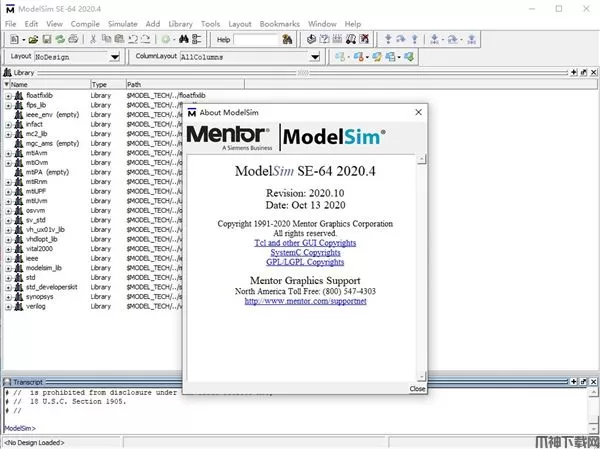Click the Cut scissors icon

93,39
